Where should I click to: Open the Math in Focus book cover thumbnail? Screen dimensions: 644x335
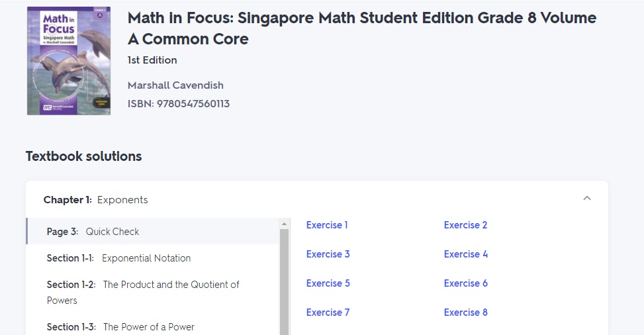coord(69,61)
